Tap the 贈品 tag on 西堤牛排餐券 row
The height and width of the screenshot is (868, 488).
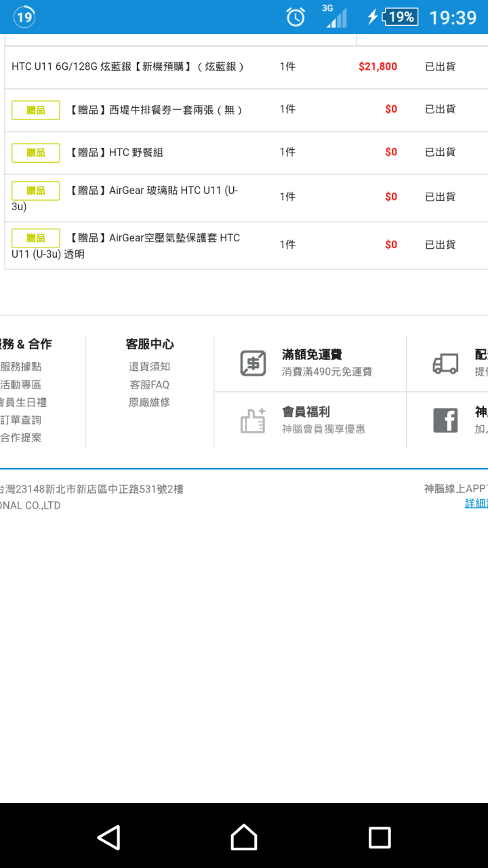pos(35,110)
